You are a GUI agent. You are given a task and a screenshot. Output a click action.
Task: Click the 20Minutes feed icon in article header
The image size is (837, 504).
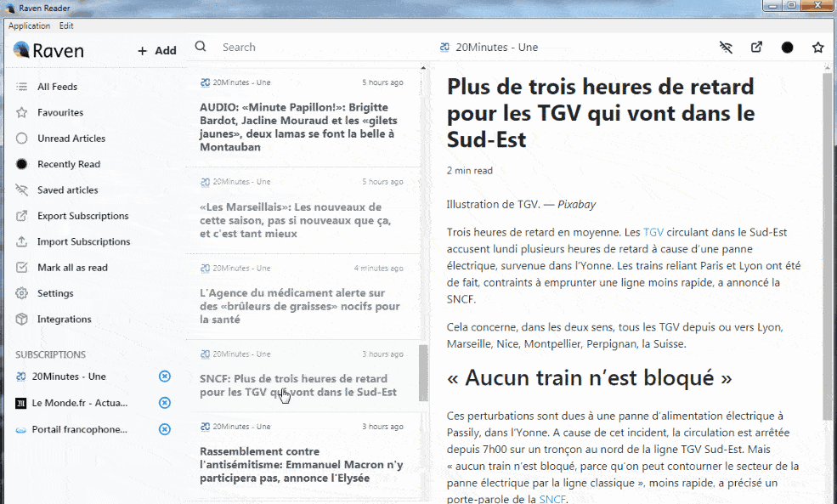pos(444,47)
